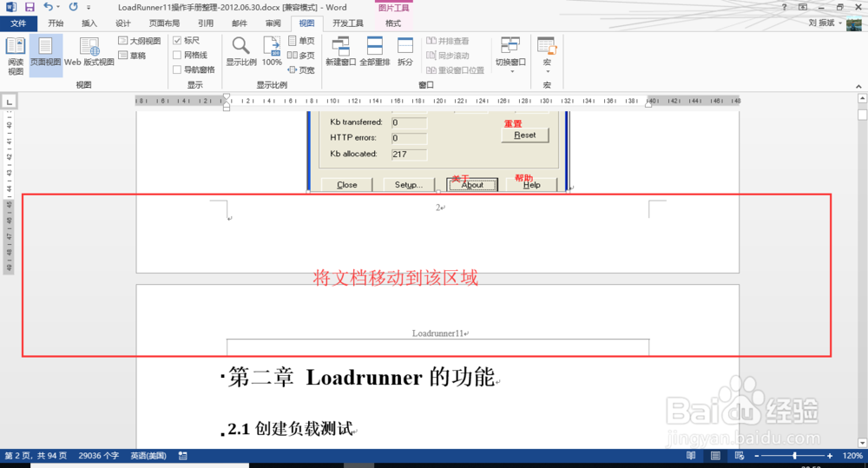Select Print Layout icon in status bar

pyautogui.click(x=715, y=456)
